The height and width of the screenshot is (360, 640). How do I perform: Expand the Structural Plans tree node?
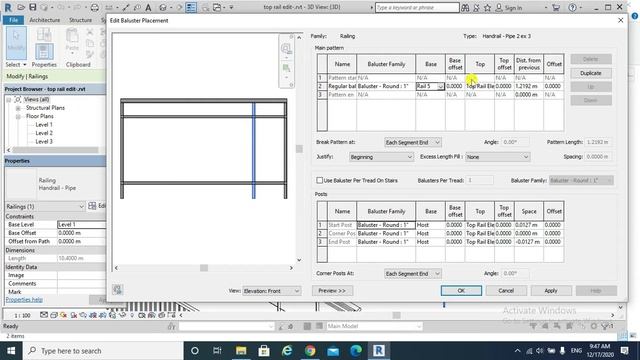pyautogui.click(x=18, y=108)
